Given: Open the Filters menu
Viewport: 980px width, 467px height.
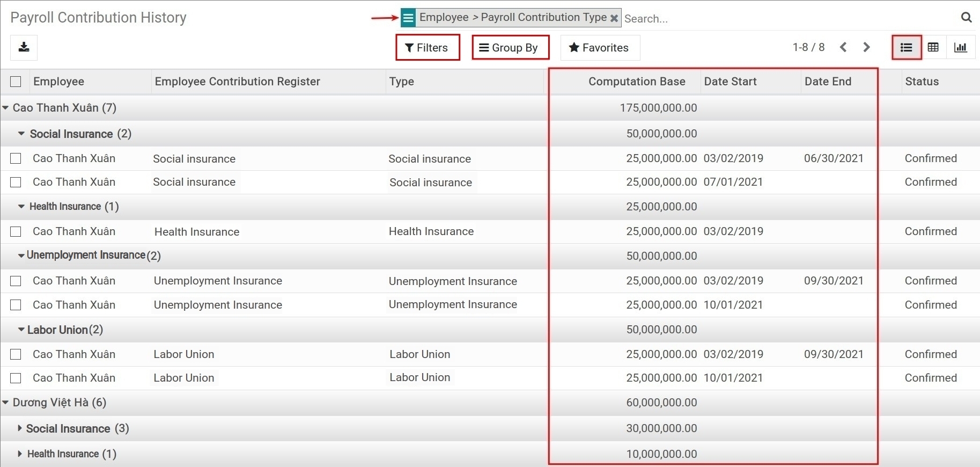Looking at the screenshot, I should pos(428,47).
